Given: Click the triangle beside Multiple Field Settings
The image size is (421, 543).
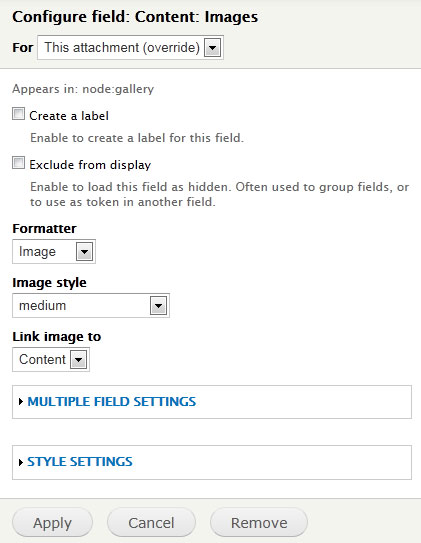Looking at the screenshot, I should pos(21,402).
